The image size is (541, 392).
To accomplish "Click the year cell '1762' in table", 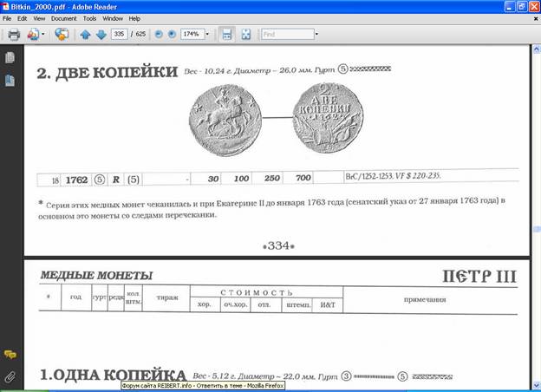I will coord(76,180).
